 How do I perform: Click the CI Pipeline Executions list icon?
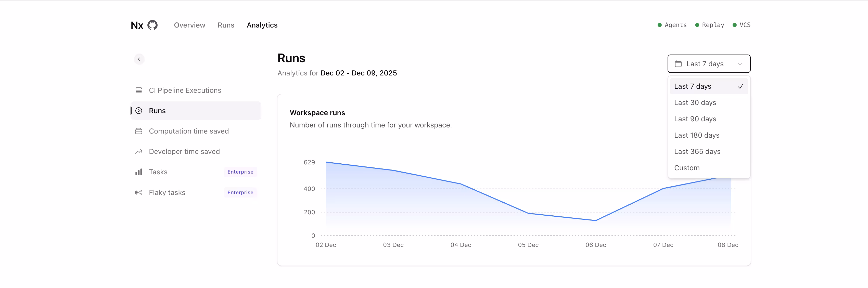[x=138, y=90]
